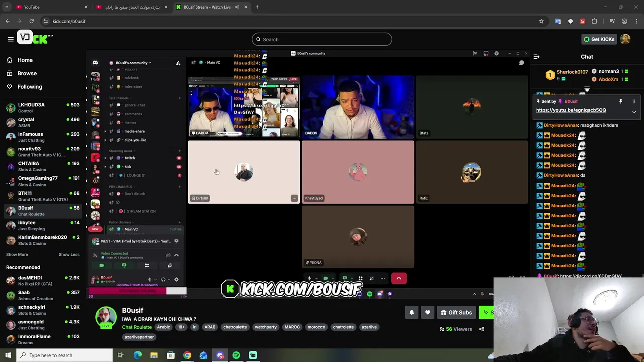This screenshot has height=362, width=644.
Task: Open Chrome's Extensions puzzle icon
Action: click(x=595, y=21)
